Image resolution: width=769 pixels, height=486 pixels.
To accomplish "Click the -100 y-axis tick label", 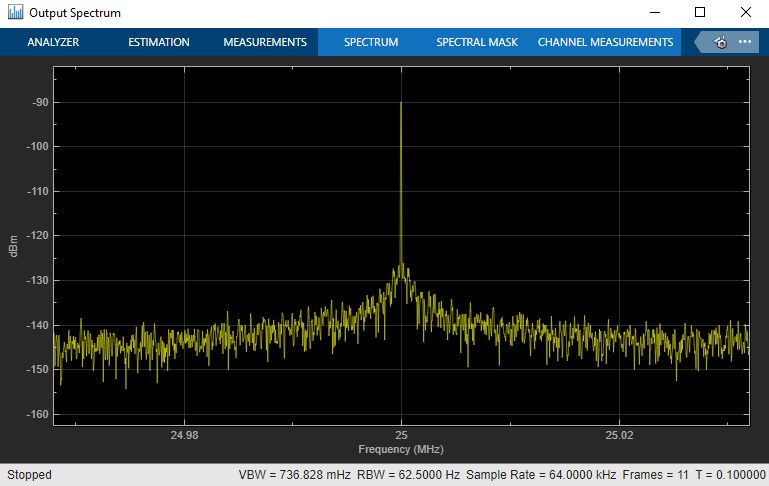I will (x=38, y=146).
